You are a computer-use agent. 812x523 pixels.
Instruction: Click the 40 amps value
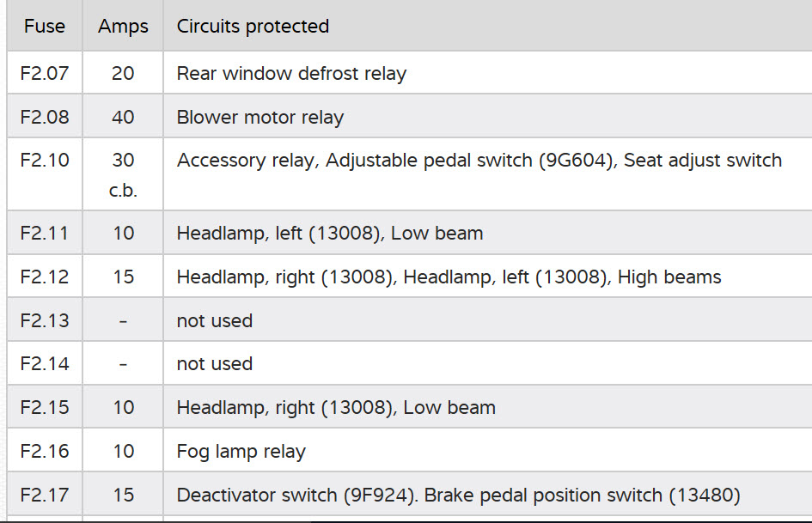click(x=123, y=118)
